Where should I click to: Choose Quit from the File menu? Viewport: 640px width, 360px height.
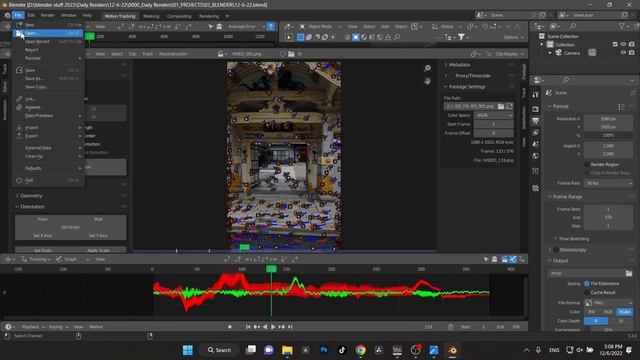click(48, 180)
